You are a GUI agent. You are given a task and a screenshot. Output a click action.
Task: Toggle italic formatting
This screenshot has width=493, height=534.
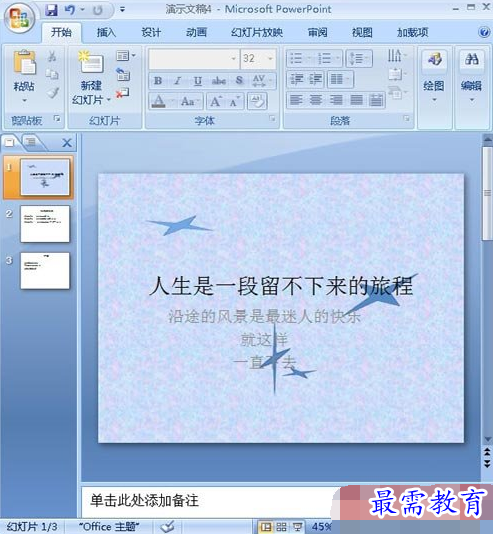(177, 81)
